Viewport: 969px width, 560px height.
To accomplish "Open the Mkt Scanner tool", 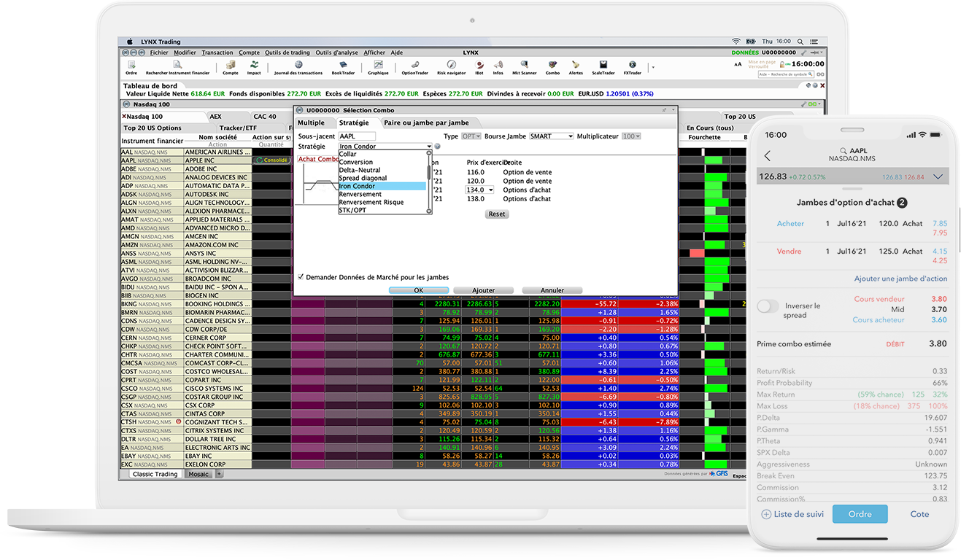I will (x=524, y=68).
